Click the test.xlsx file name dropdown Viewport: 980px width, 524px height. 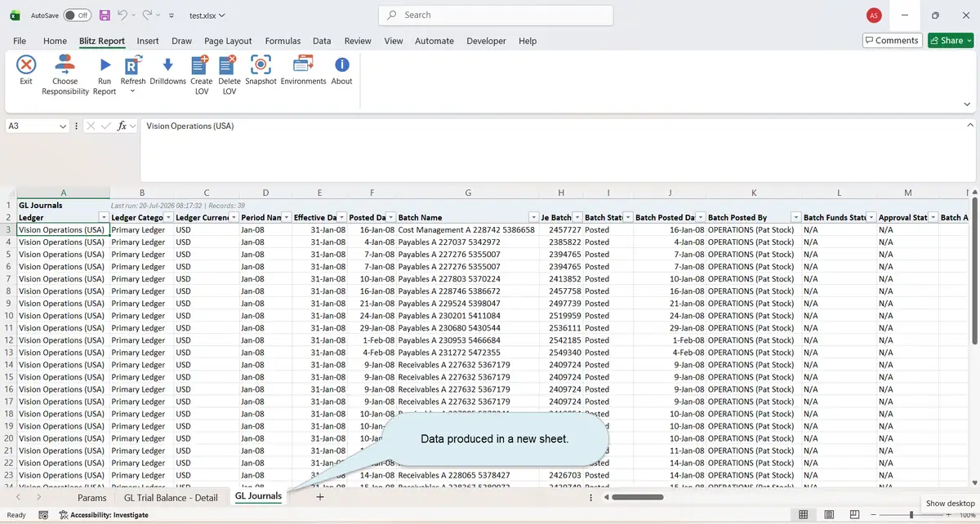click(x=207, y=16)
